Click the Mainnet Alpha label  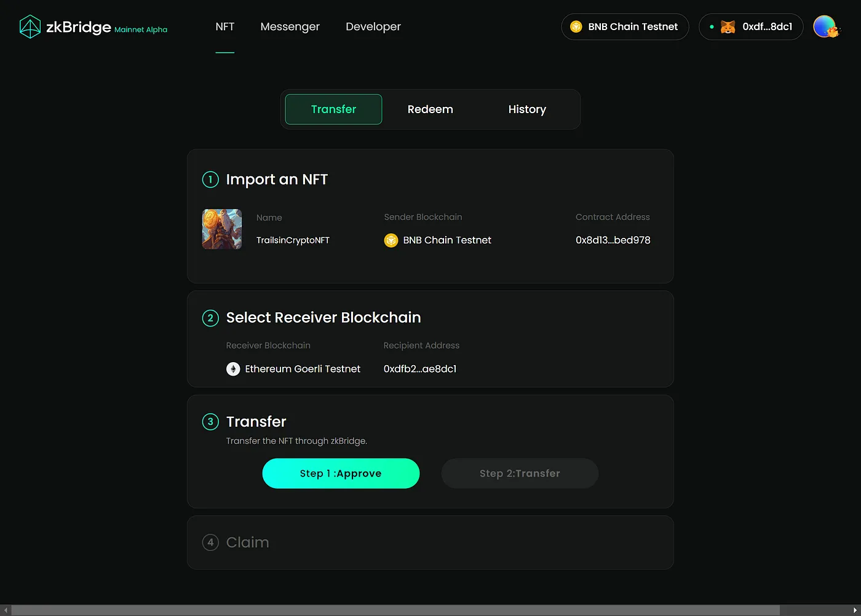pos(141,30)
